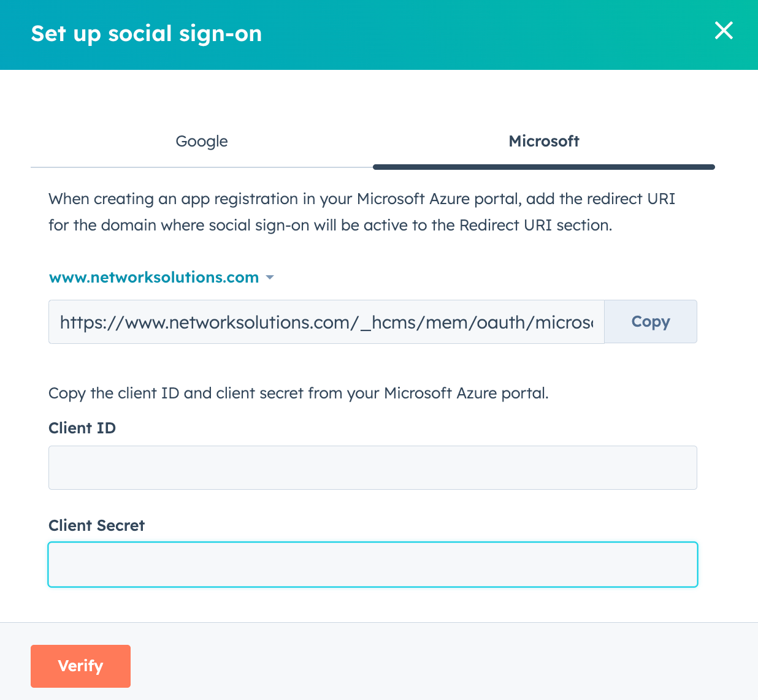Switch to the Google tab
The width and height of the screenshot is (758, 700).
[x=202, y=142]
